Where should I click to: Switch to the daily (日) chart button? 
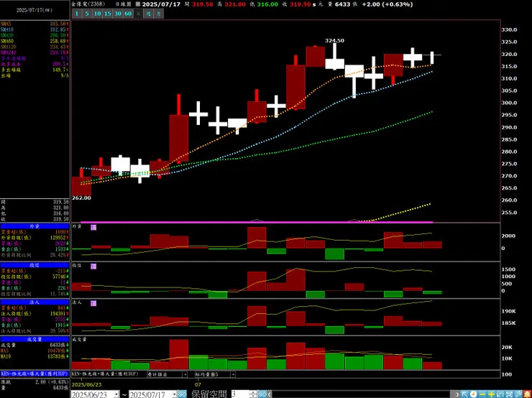tap(138, 14)
